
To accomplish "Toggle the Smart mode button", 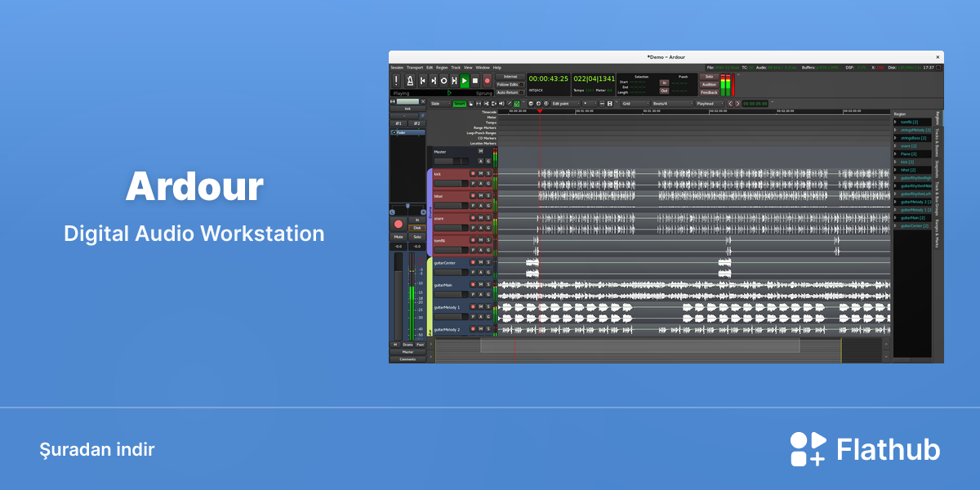I will (x=460, y=104).
